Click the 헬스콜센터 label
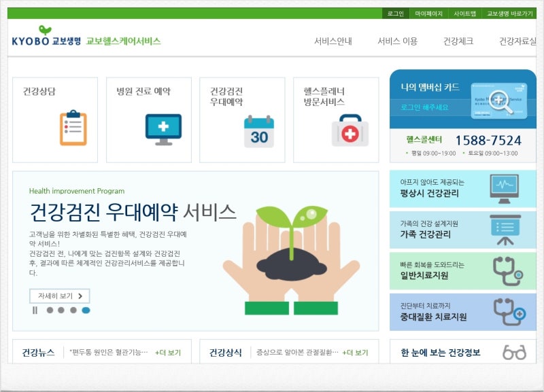The width and height of the screenshot is (544, 392). [424, 140]
